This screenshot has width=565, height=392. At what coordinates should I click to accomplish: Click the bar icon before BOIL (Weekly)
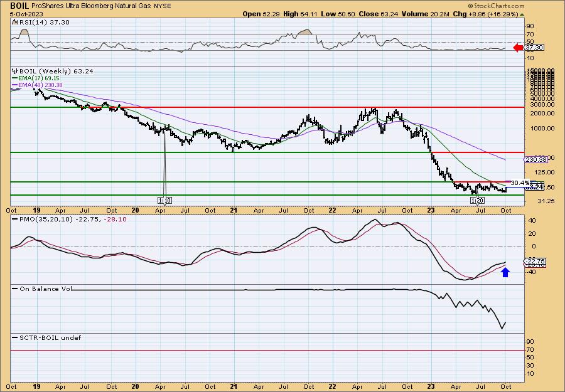[x=15, y=72]
